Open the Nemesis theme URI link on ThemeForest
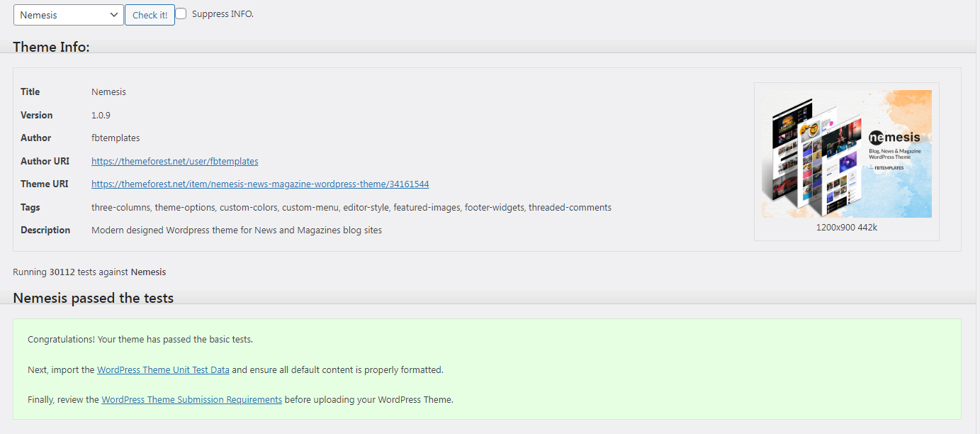The width and height of the screenshot is (980, 434). [260, 184]
